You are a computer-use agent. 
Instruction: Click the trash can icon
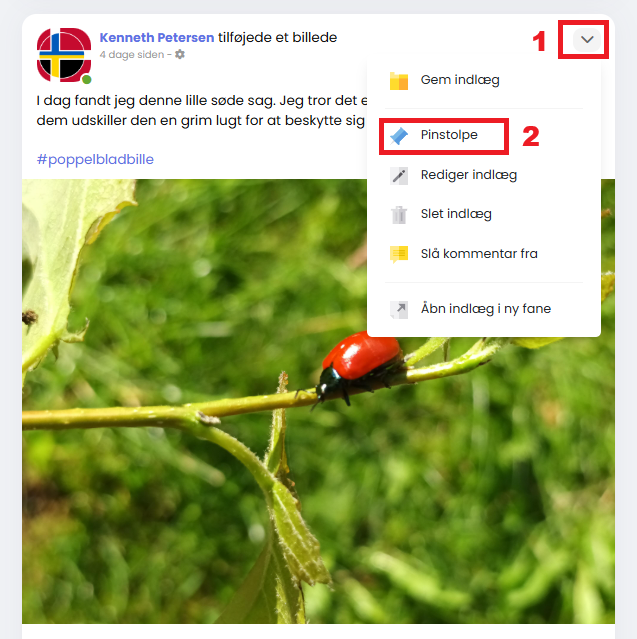(399, 215)
